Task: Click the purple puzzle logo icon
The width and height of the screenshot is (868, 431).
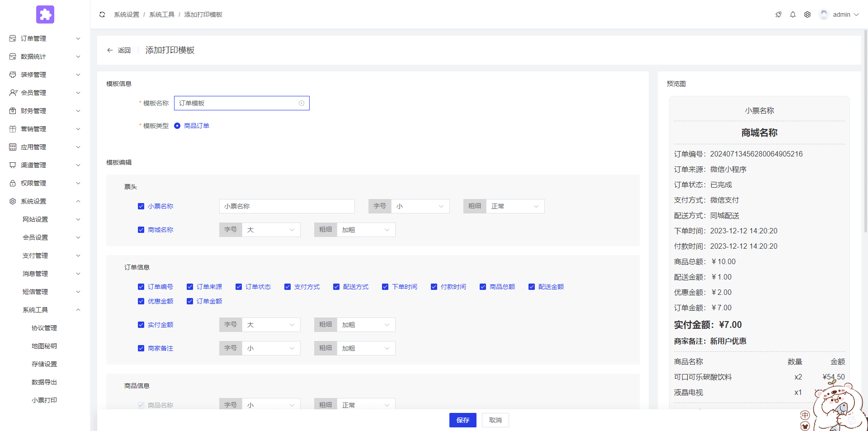Action: pos(45,14)
